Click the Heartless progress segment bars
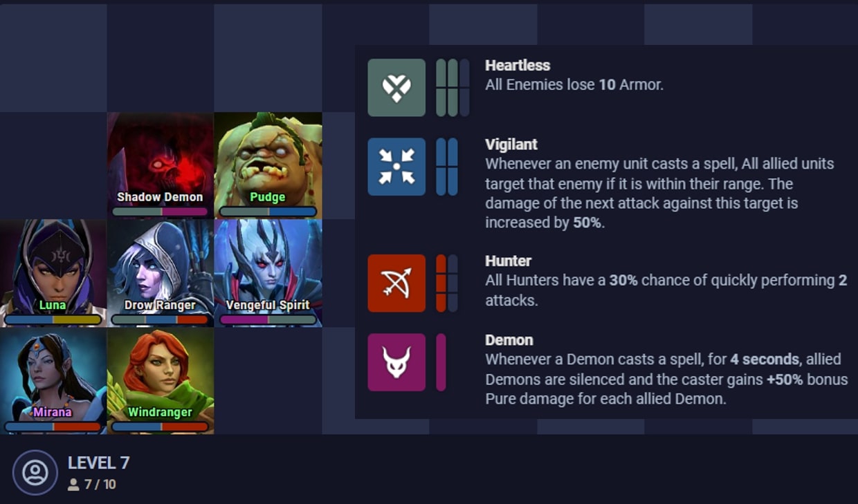858x504 pixels. click(x=453, y=87)
